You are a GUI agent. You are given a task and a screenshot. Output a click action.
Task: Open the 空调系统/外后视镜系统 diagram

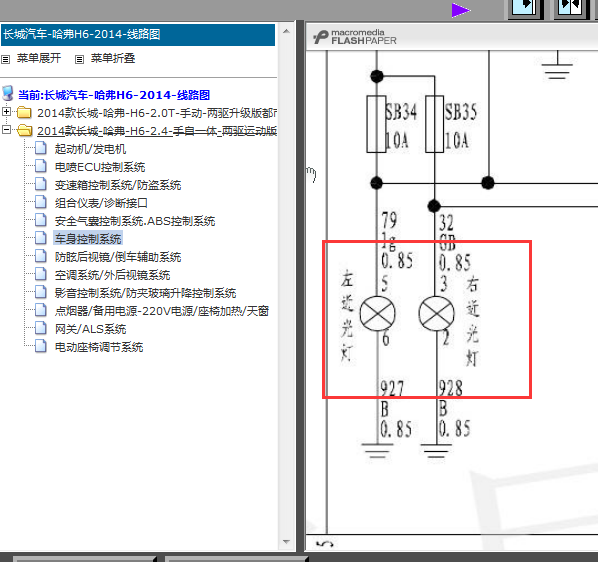112,275
